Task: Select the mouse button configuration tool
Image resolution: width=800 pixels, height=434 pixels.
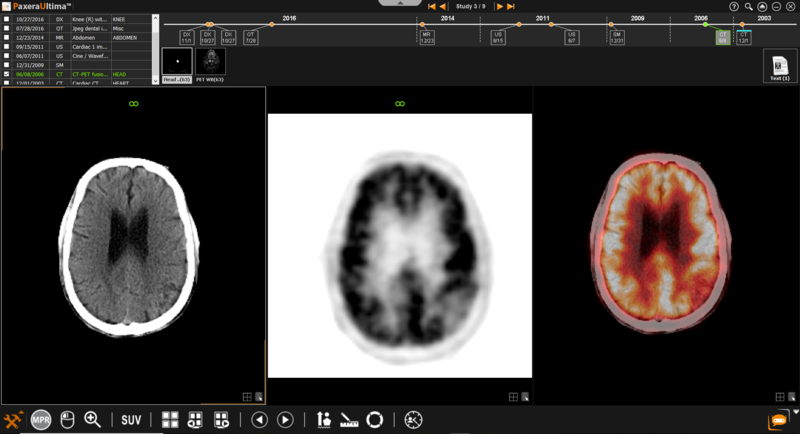Action: pyautogui.click(x=67, y=420)
